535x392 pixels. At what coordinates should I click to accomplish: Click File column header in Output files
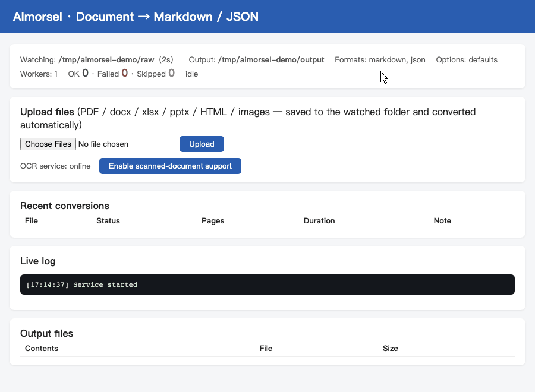266,349
